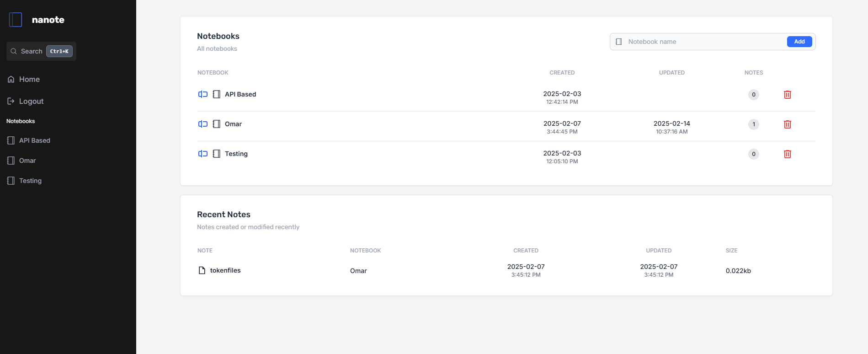Toggle split view for the Omar notebook
The image size is (868, 354).
point(203,124)
